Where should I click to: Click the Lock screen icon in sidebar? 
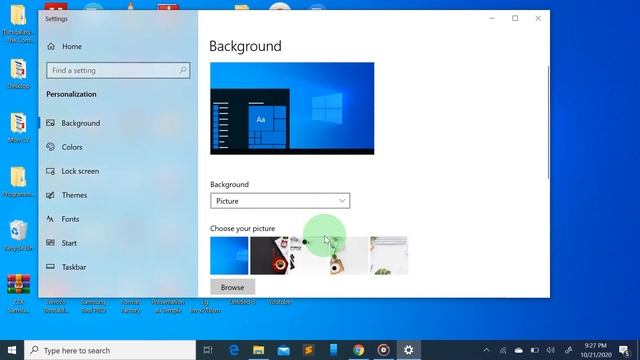tap(51, 171)
